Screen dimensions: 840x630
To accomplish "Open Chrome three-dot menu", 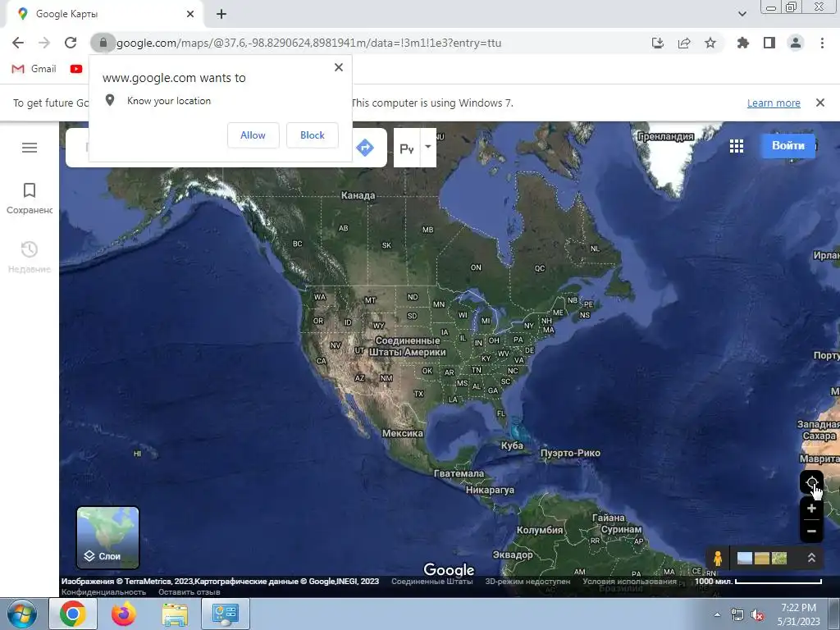I will click(x=822, y=43).
